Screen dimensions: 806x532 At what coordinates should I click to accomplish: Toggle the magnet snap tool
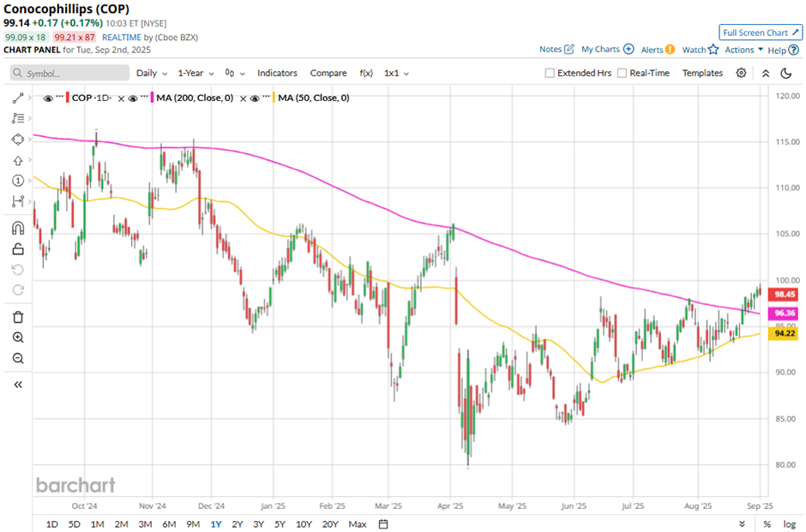pyautogui.click(x=18, y=228)
